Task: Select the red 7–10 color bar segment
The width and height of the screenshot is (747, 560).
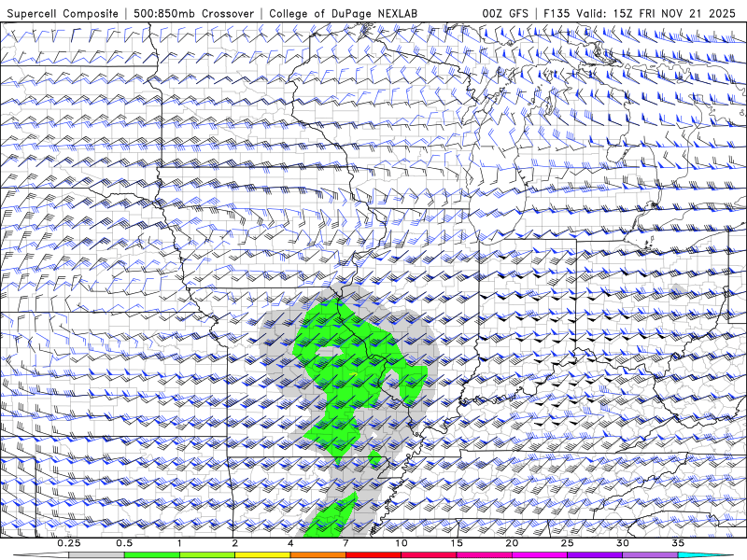Action: point(373,555)
